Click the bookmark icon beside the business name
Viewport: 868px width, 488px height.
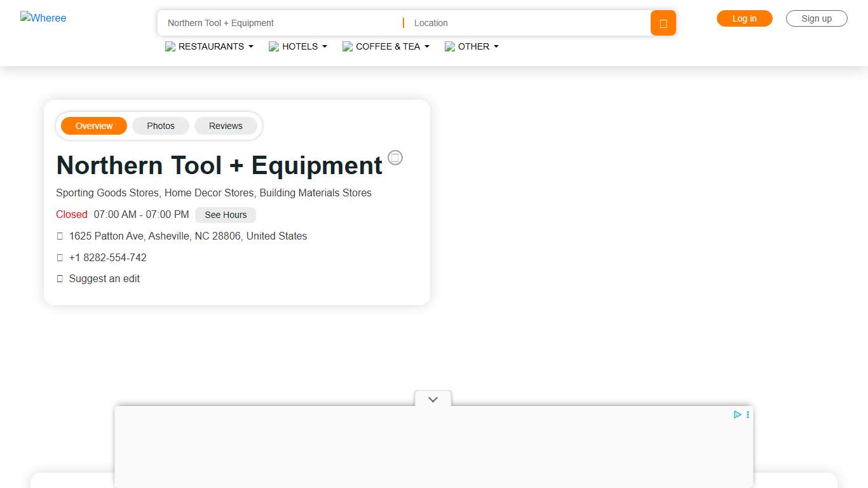pos(395,158)
